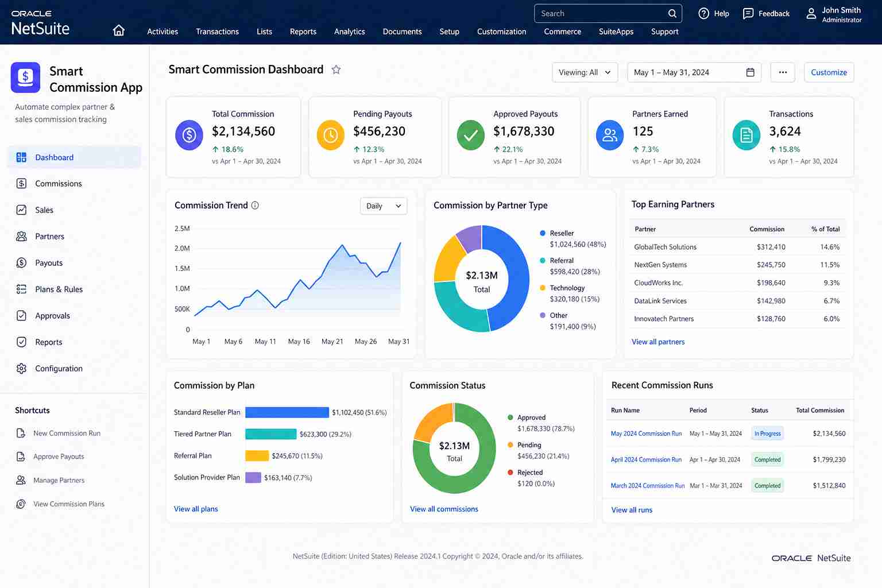Click the Standard Reseller Plan blue bar

tap(287, 412)
